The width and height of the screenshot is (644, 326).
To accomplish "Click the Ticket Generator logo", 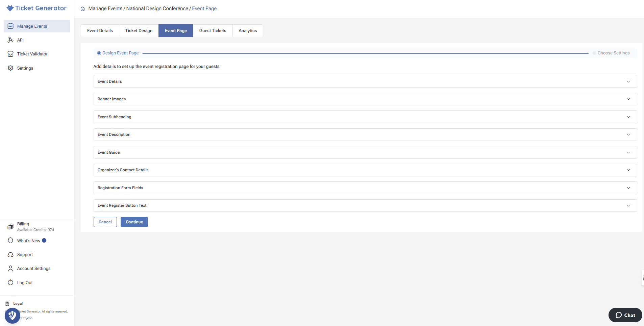I will click(36, 8).
